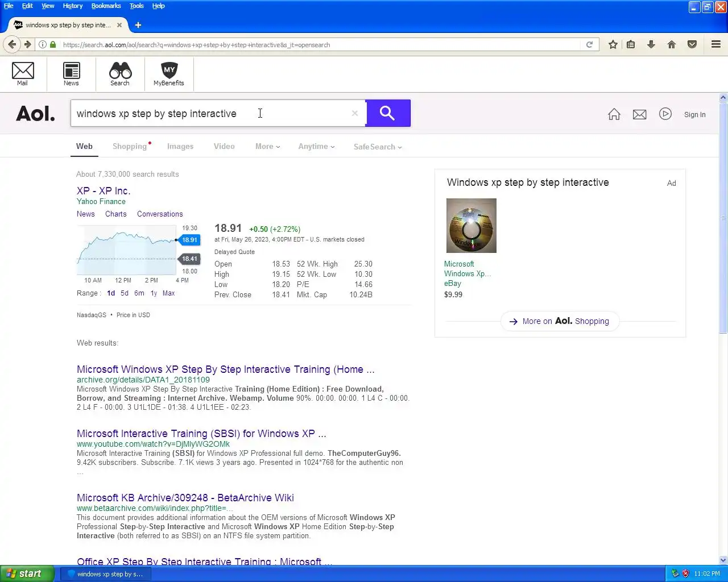The width and height of the screenshot is (728, 582).
Task: Open the View menu
Action: (48, 6)
